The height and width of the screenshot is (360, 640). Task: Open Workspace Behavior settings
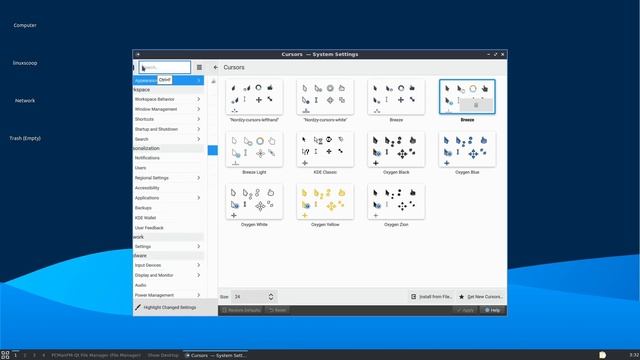pos(168,99)
